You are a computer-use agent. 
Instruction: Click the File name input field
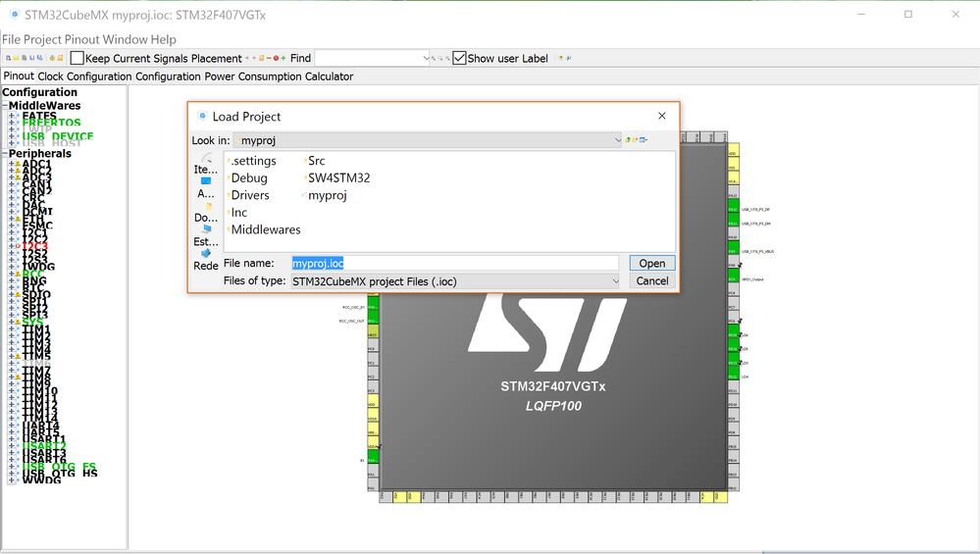(x=455, y=263)
